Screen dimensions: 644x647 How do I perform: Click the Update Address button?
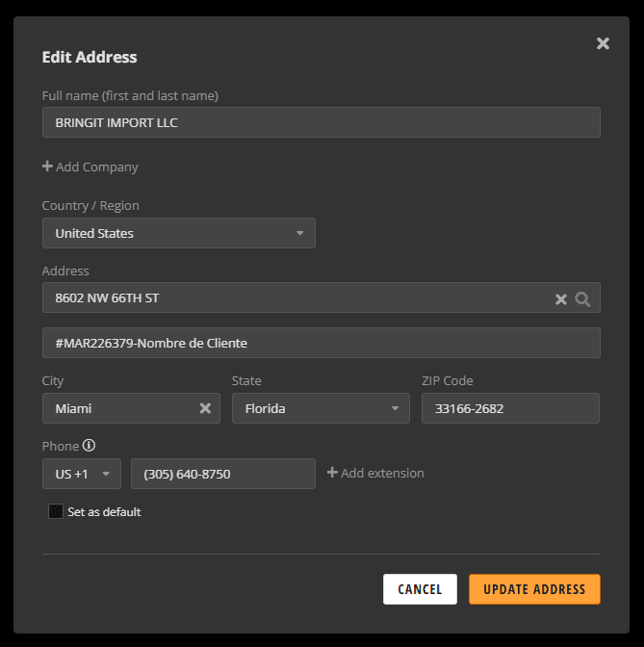point(534,589)
